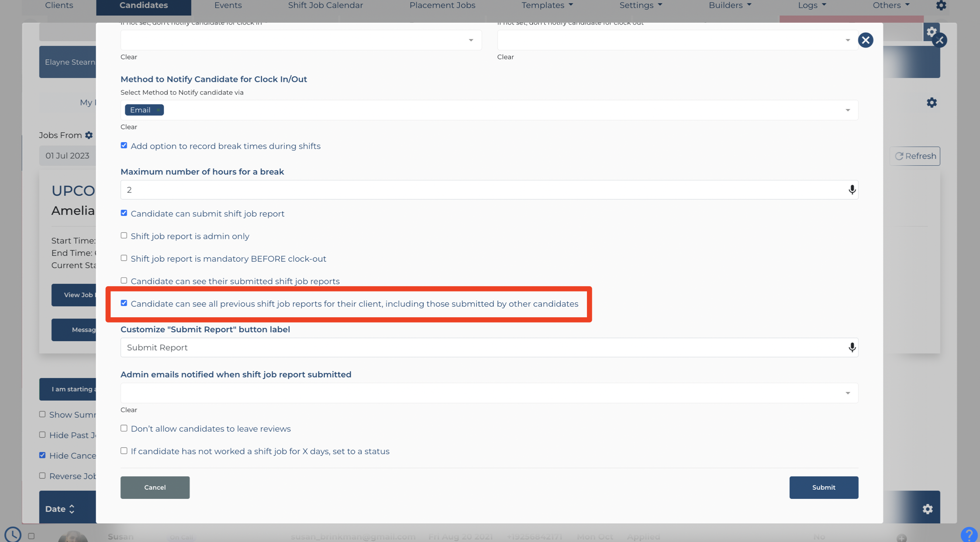Open the Placement Jobs tab
Viewport: 980px width, 542px height.
[x=442, y=5]
